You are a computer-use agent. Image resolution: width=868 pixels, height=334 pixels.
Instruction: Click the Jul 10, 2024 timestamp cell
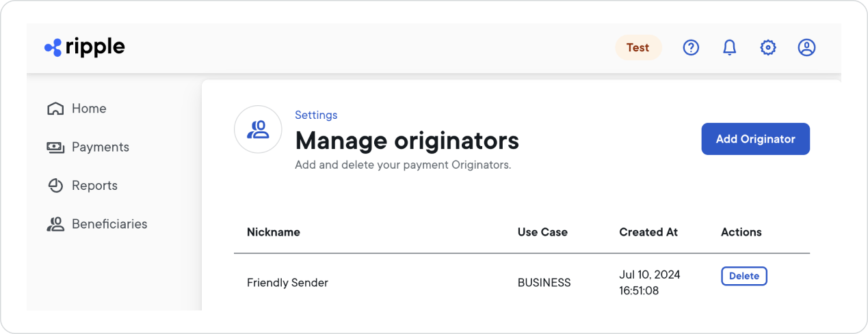[x=649, y=283]
